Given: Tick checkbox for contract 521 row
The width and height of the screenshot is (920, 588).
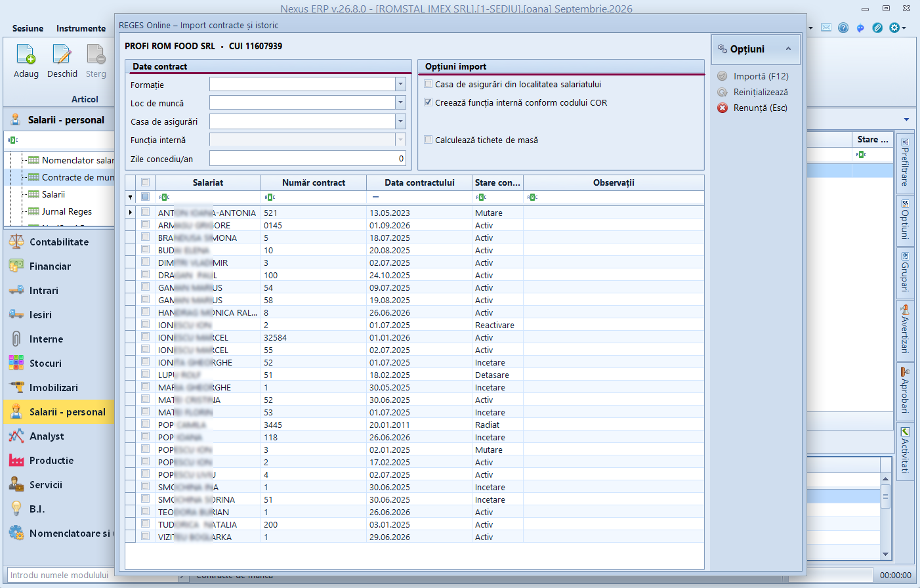Looking at the screenshot, I should (x=145, y=212).
